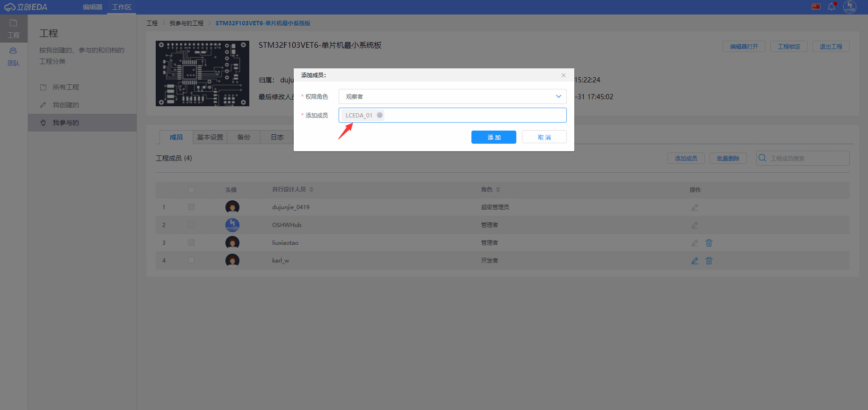Viewport: 868px width, 410px height.
Task: Click 工程锁定 button
Action: click(789, 46)
